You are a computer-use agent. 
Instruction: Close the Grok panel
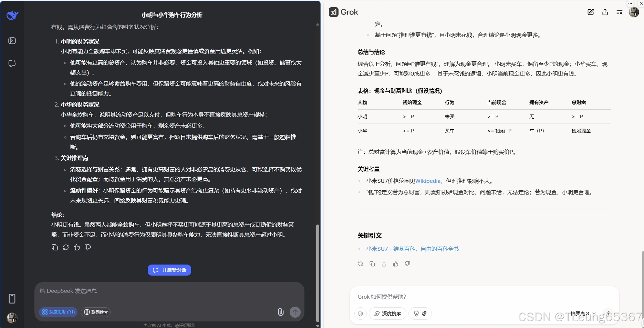[x=641, y=3]
